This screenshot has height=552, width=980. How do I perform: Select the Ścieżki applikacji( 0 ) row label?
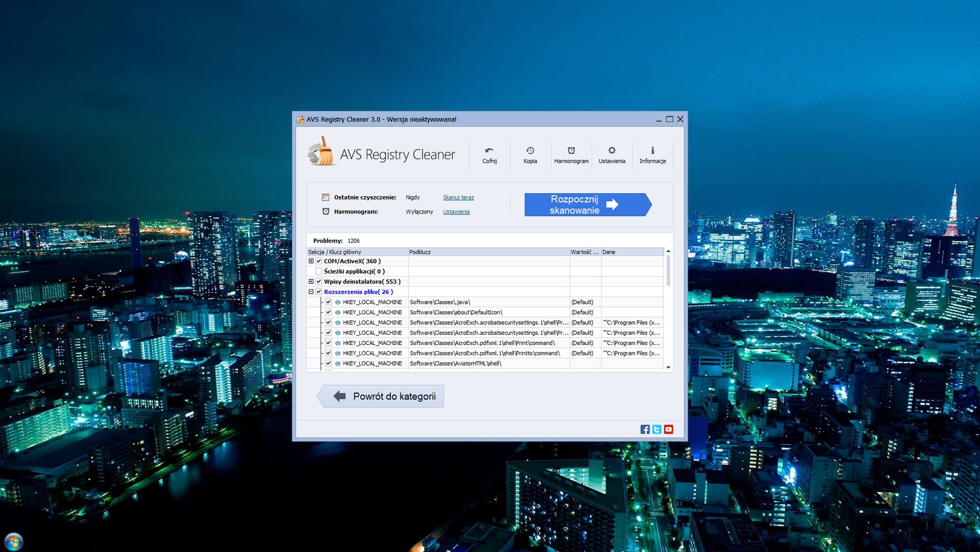pyautogui.click(x=354, y=271)
